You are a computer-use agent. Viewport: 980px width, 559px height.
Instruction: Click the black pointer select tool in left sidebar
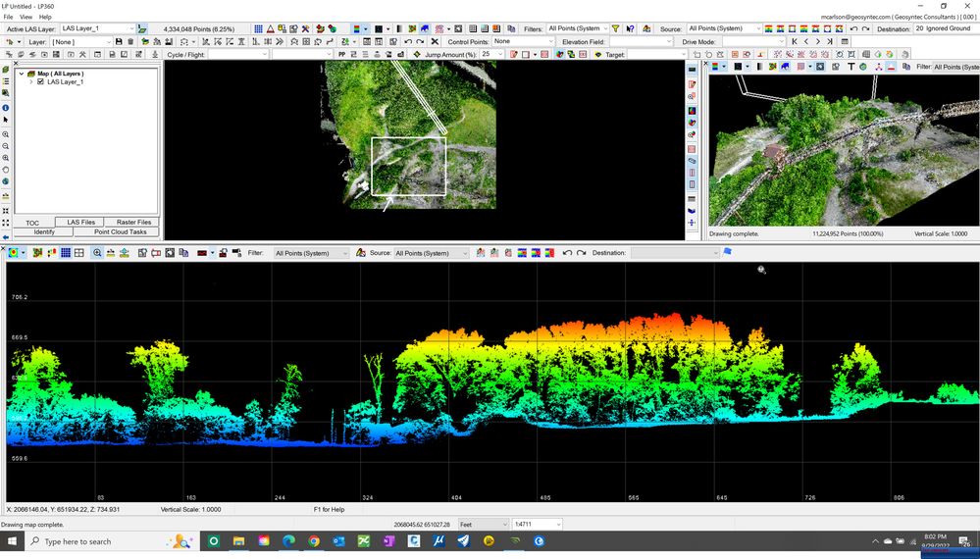[x=6, y=120]
